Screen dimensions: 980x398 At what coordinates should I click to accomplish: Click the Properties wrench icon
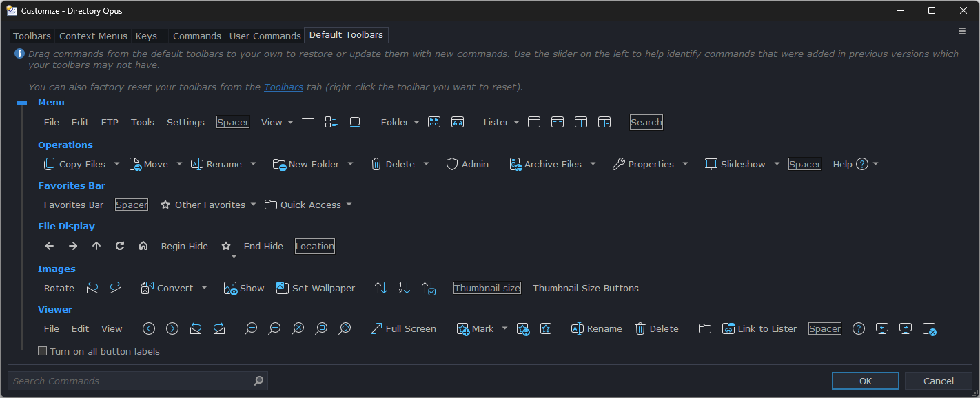[x=618, y=164]
